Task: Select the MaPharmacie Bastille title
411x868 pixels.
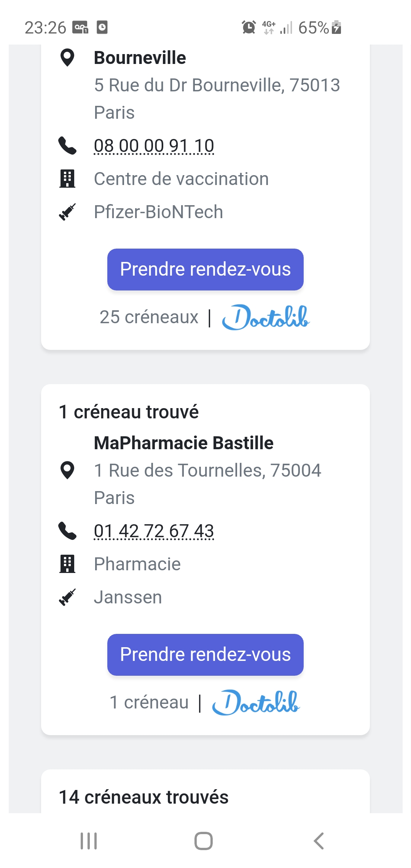Action: click(x=183, y=443)
